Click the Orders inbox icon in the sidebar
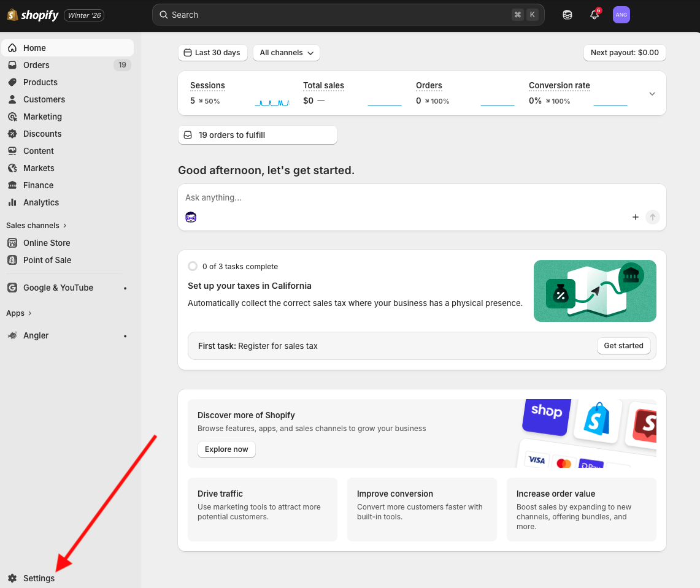Screen dimensions: 700x588 12,65
